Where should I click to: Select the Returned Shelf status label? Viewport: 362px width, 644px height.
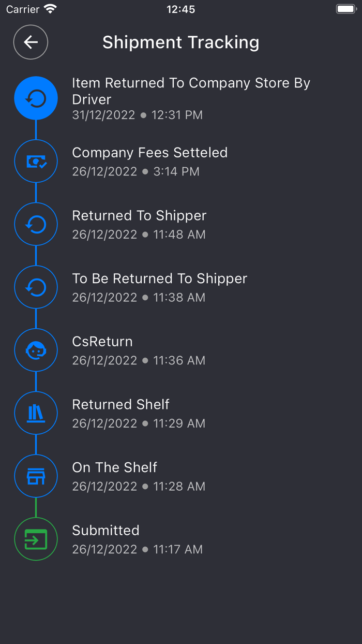(121, 404)
